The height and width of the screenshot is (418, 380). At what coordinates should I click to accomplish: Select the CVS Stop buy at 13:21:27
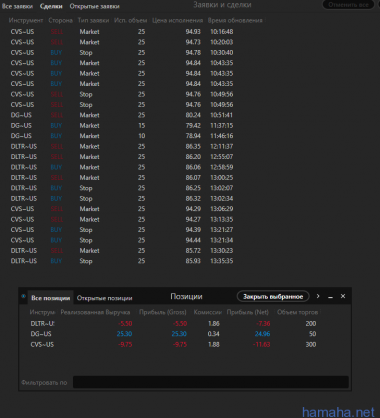122,230
